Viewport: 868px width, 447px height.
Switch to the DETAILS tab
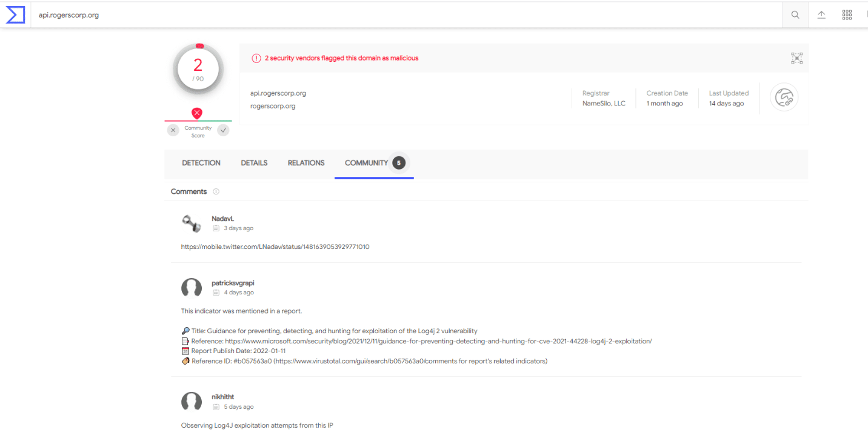[254, 163]
